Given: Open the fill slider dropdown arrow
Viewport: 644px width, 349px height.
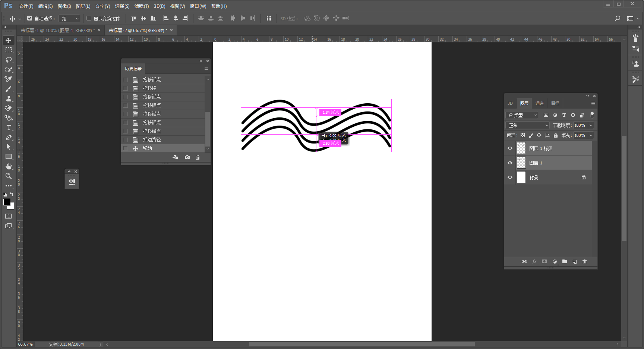Looking at the screenshot, I should click(591, 135).
